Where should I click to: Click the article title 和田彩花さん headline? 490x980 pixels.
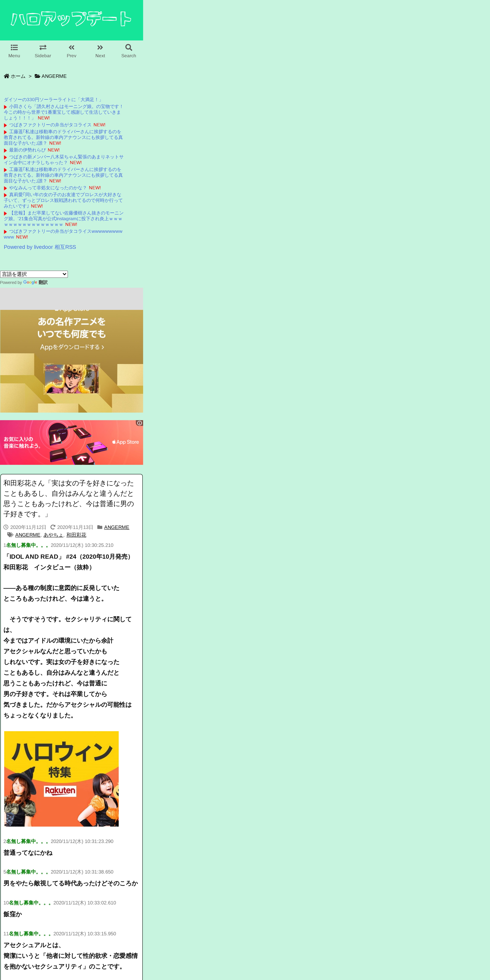(x=69, y=498)
